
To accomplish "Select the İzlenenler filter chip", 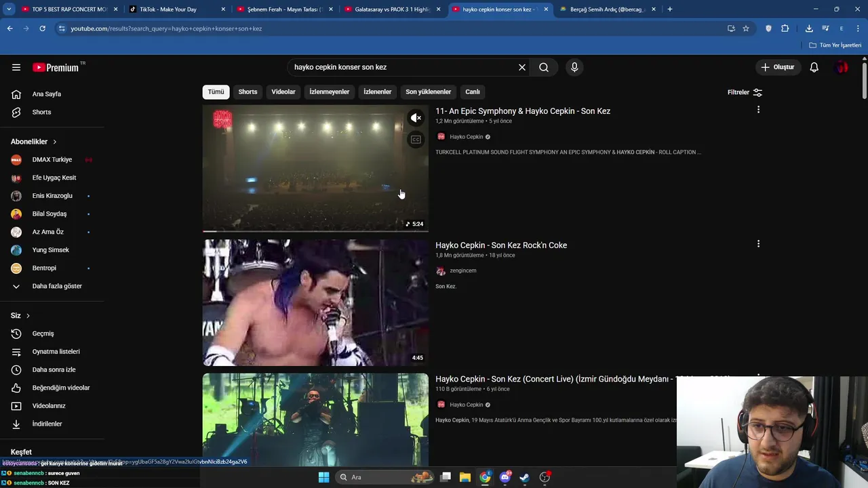I will 377,91.
